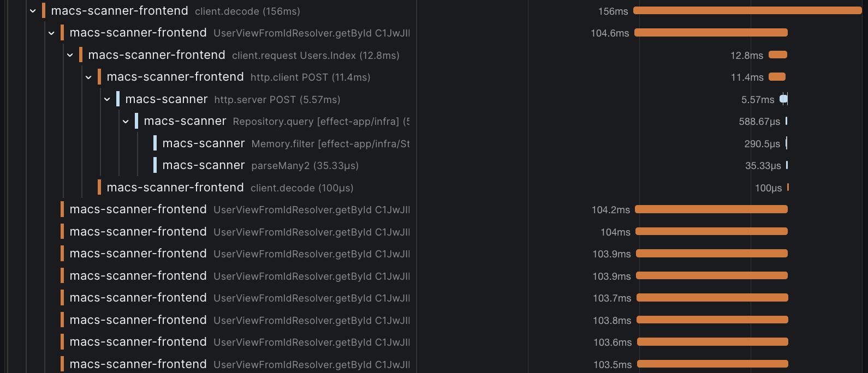Click the 103.5ms duration bar at the bottom
868x373 pixels.
[712, 364]
